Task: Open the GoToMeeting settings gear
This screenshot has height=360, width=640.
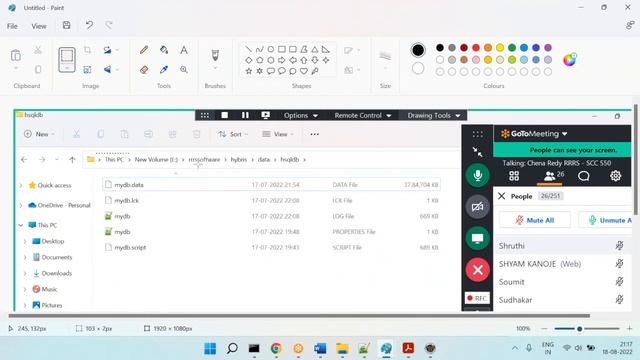Action: pos(616,176)
